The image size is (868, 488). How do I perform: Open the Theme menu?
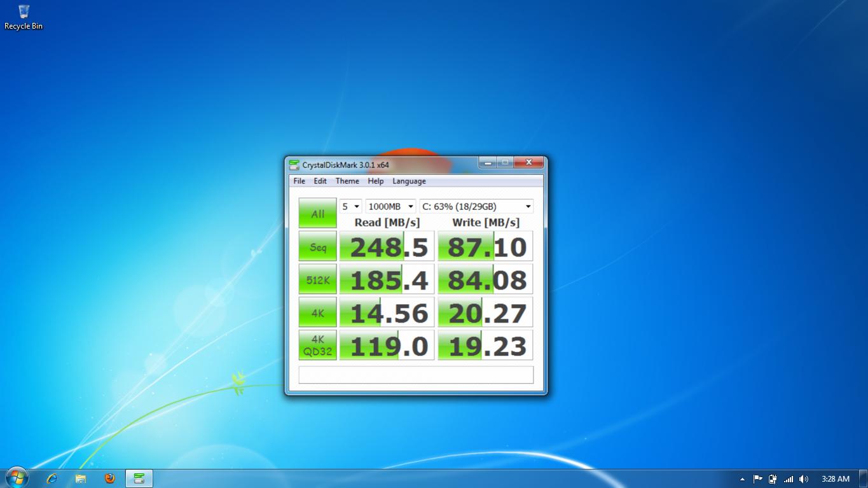[347, 181]
